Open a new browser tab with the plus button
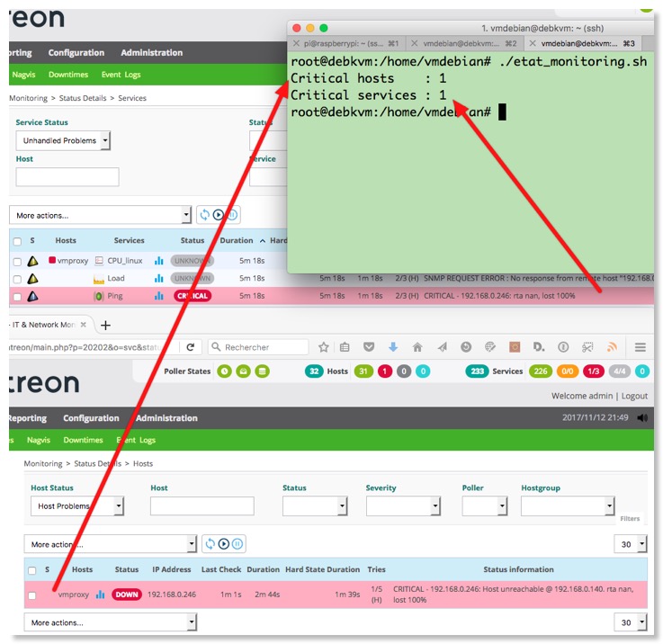Viewport: 663px width, 644px height. [105, 325]
